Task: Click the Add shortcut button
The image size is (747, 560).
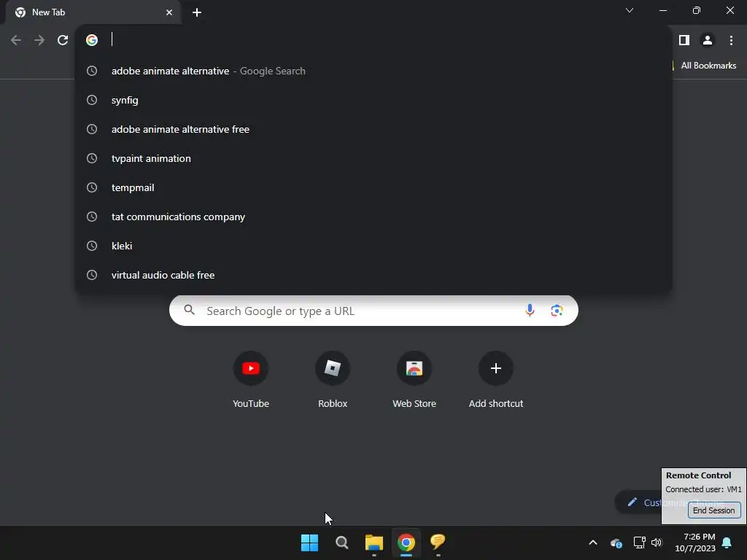Action: coord(496,380)
